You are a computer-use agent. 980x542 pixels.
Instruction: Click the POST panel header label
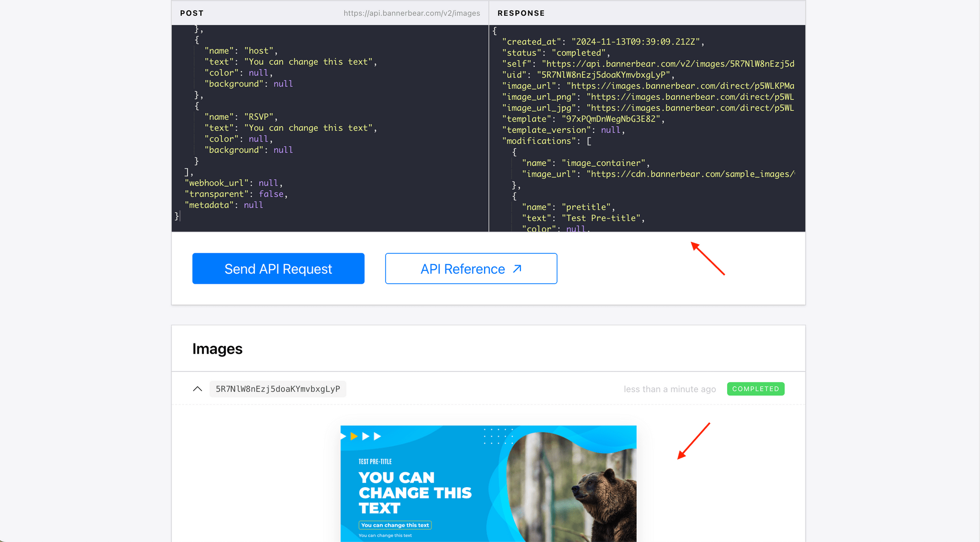pos(192,13)
